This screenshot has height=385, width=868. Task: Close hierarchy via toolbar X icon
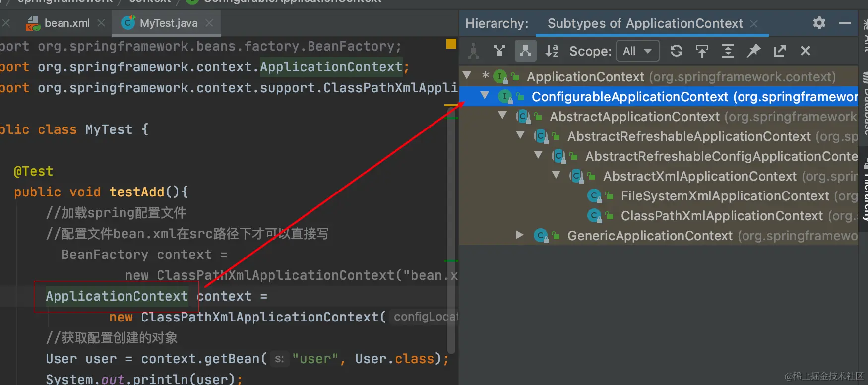(x=806, y=51)
